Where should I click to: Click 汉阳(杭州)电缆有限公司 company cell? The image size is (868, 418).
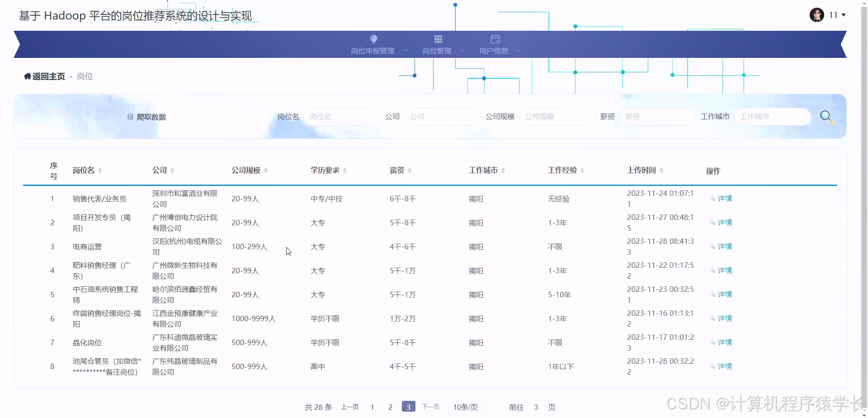(187, 247)
